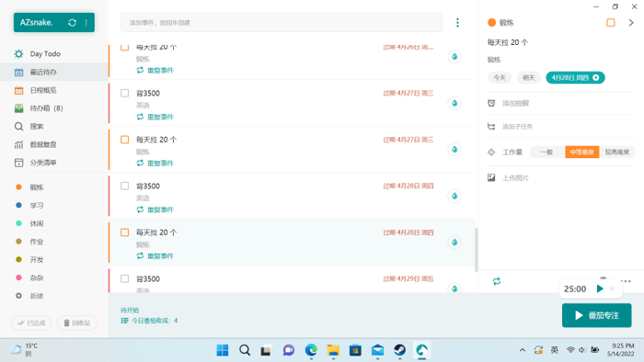Check off 背3500 due 4月29日
Viewport: 644px width, 362px height.
(125, 278)
